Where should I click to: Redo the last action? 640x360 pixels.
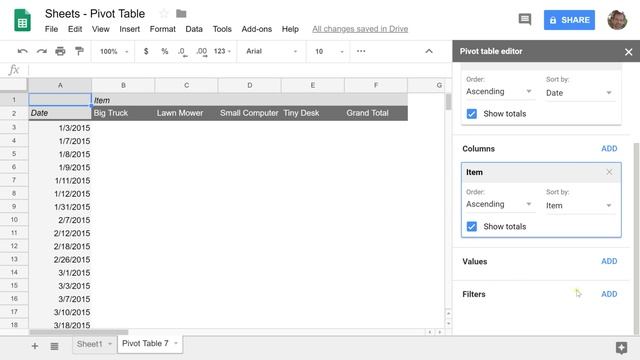[42, 51]
